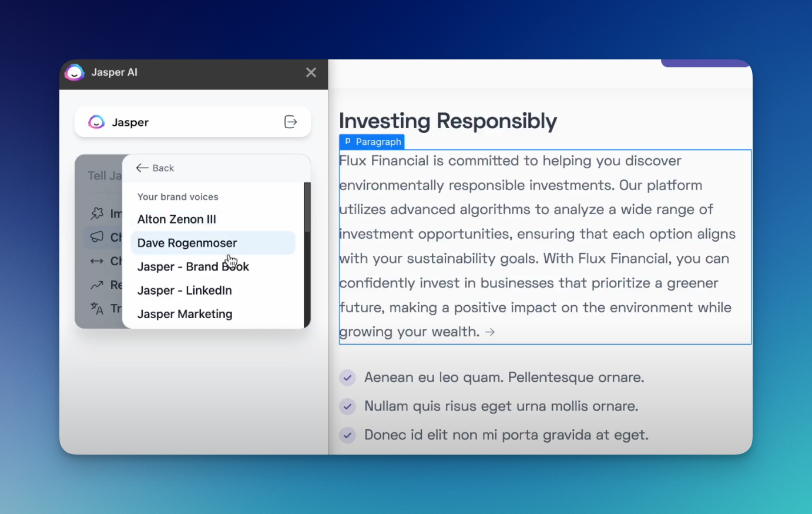Click the sign-out icon in the Jasper card
Screen dimensions: 812x514
click(291, 122)
